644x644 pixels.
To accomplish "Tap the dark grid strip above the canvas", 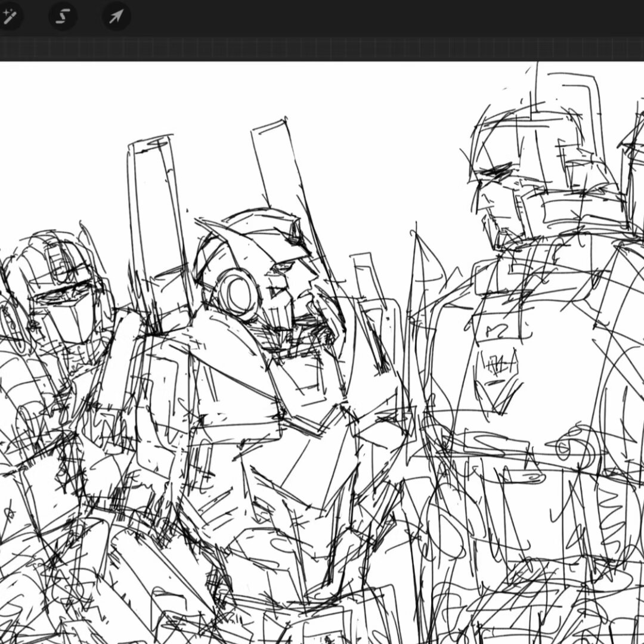I will (x=322, y=49).
